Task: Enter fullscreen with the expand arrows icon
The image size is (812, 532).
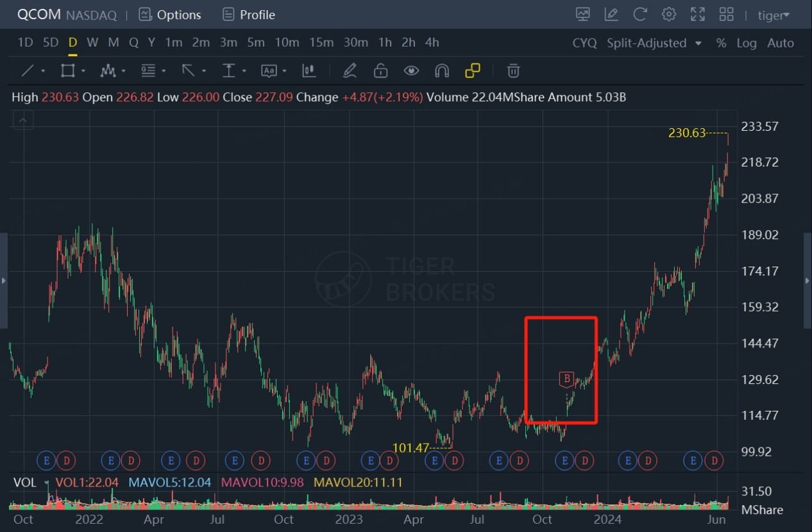Action: tap(698, 14)
